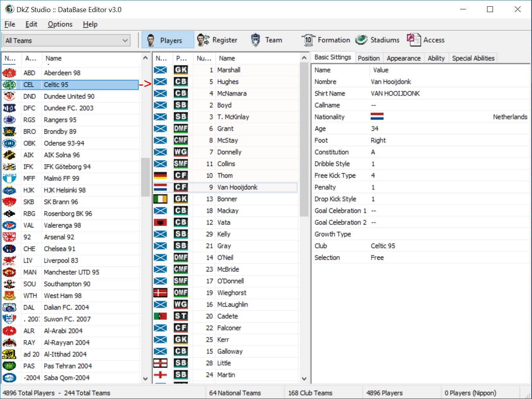This screenshot has height=399, width=532.
Task: Switch to the Special Abilities tab
Action: pyautogui.click(x=473, y=58)
